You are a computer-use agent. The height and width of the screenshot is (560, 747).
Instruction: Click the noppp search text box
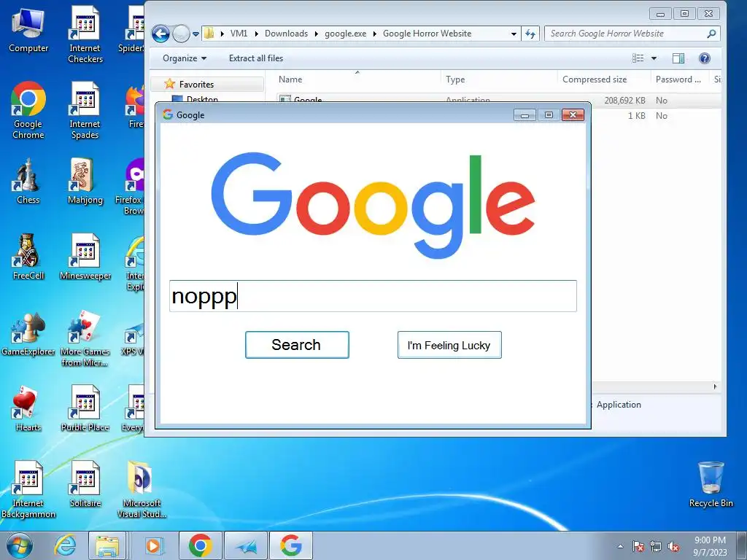tap(373, 296)
